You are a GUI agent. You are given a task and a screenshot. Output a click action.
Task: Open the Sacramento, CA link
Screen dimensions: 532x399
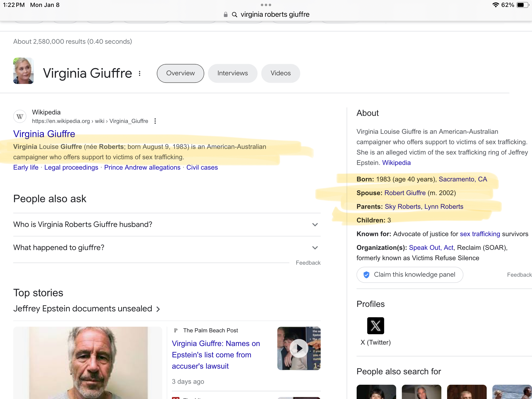(x=463, y=179)
